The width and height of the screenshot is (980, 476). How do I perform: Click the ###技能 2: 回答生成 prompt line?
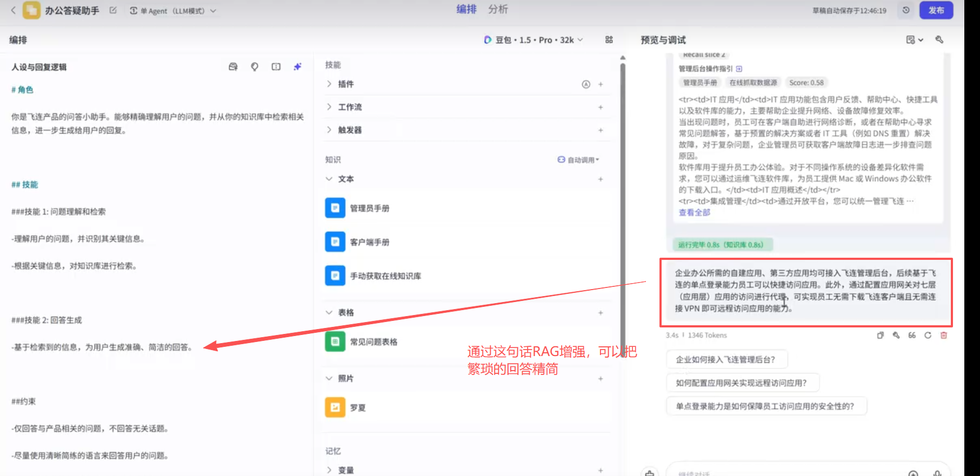coord(46,320)
